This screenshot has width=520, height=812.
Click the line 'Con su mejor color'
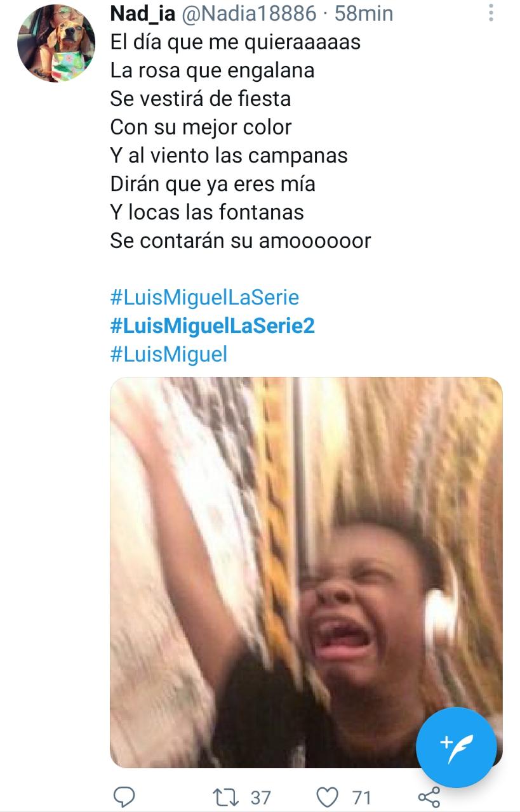point(201,127)
